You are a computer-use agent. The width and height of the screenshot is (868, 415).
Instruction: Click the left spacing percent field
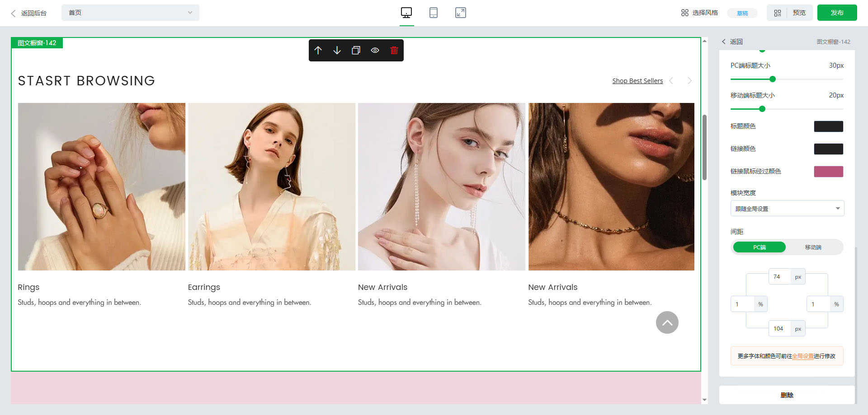(x=742, y=304)
